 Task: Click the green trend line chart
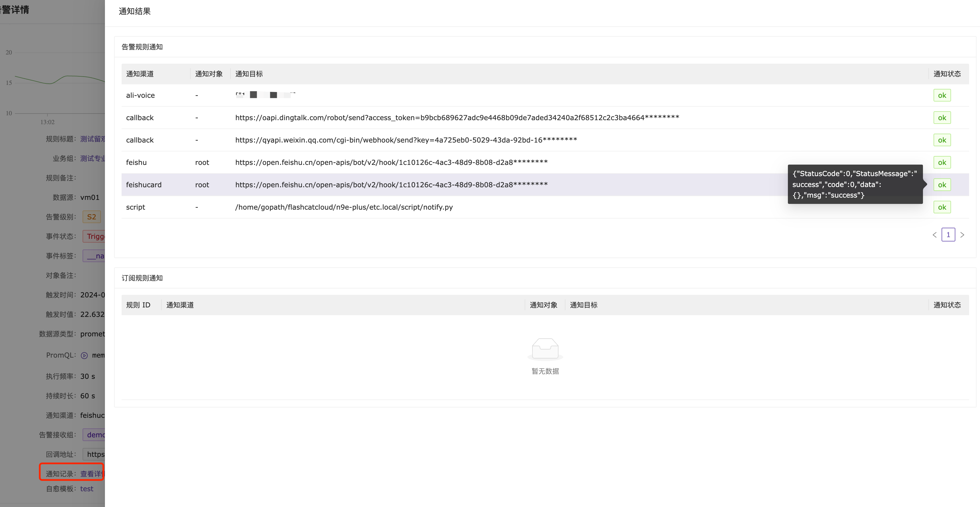(x=60, y=79)
